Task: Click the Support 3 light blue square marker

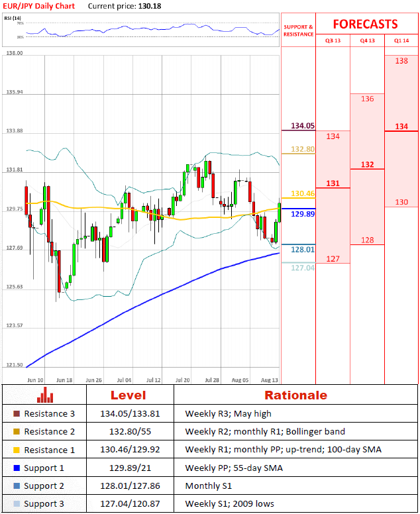Action: pos(17,504)
